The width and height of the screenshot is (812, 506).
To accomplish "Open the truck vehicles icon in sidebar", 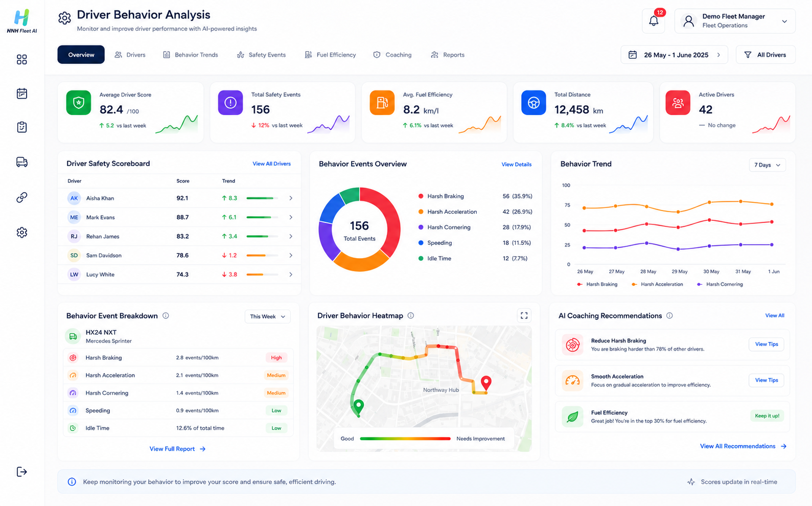I will click(x=21, y=162).
